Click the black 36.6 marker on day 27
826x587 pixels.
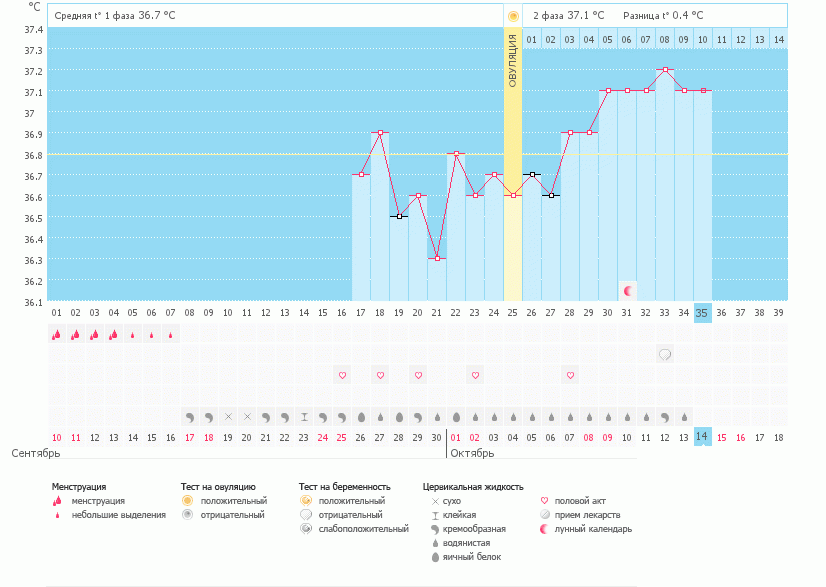[552, 195]
